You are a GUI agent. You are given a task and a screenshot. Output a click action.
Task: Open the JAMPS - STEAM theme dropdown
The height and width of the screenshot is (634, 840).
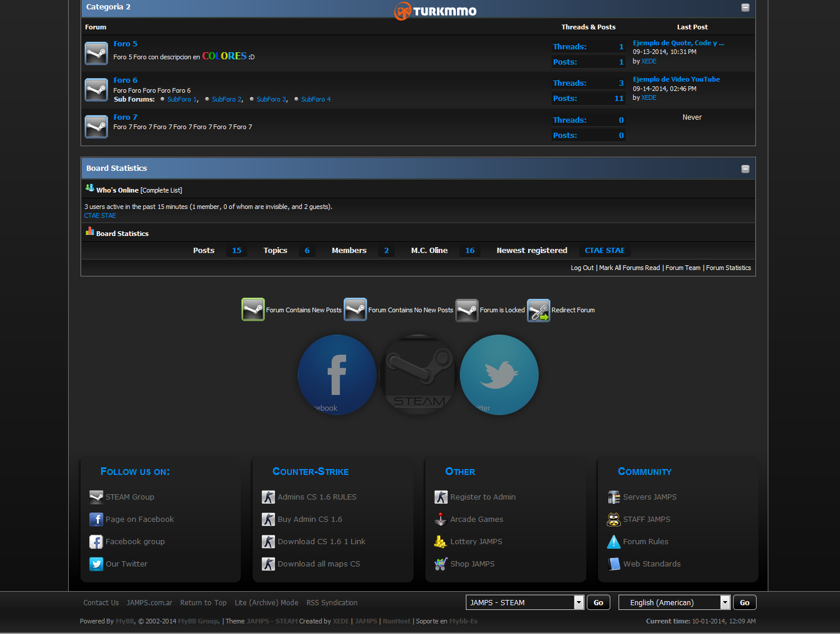click(525, 602)
